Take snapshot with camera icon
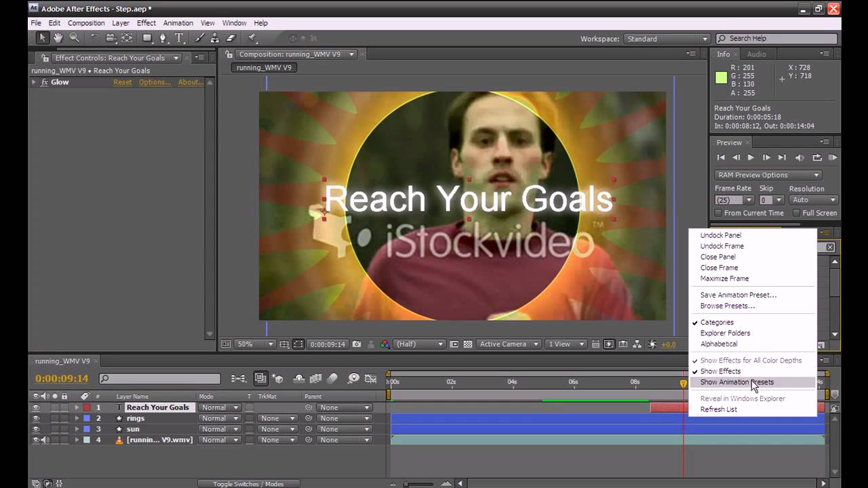The height and width of the screenshot is (488, 868). (357, 344)
